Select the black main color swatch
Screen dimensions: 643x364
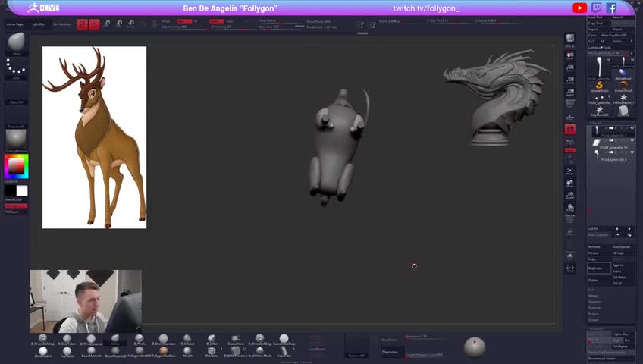click(x=11, y=190)
